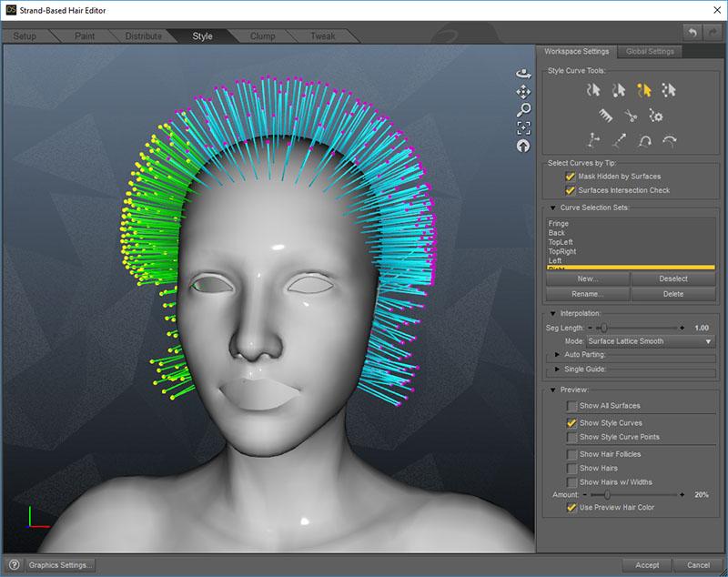Enable the Show Hairs checkbox
This screenshot has height=577, width=728.
point(571,468)
